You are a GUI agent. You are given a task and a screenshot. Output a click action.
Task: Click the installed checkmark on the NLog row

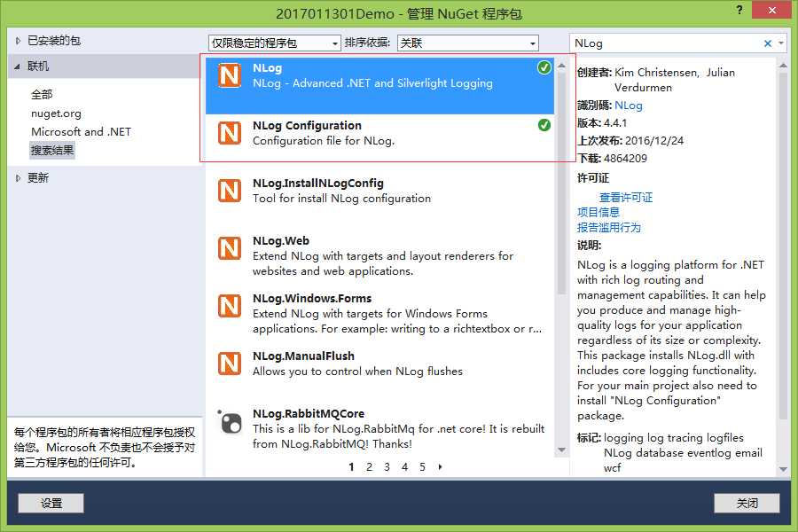[544, 67]
